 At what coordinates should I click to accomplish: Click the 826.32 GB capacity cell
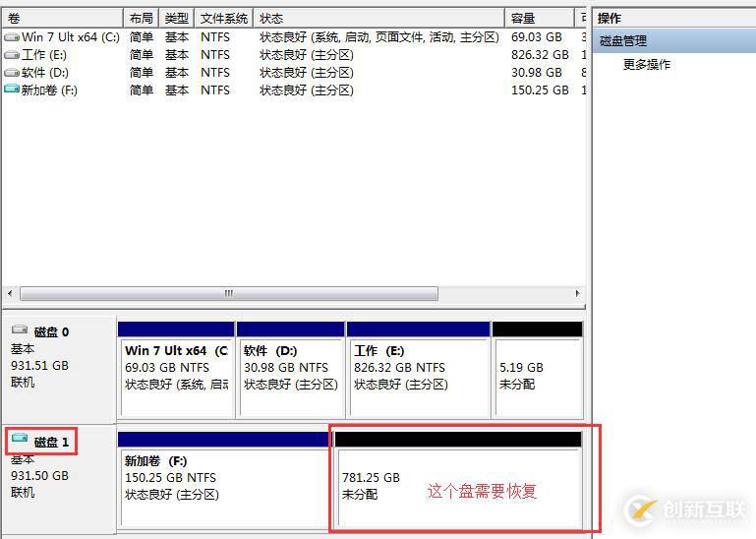[x=540, y=55]
